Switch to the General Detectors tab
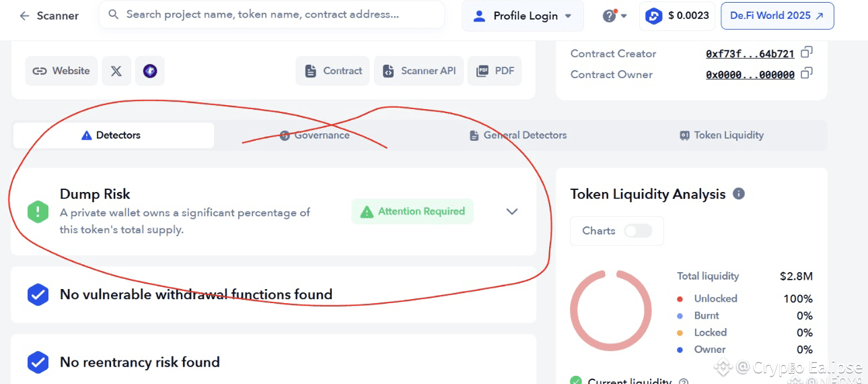This screenshot has height=384, width=868. tap(518, 135)
